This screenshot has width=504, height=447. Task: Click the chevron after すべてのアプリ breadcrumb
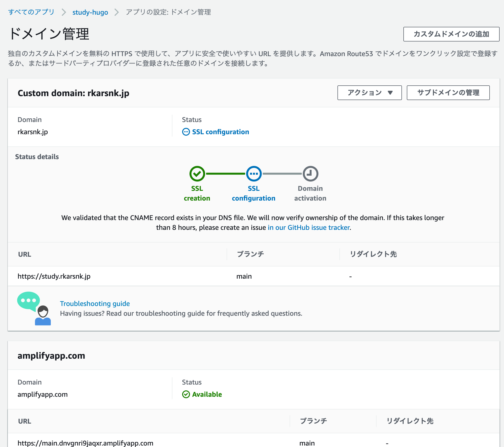[x=64, y=12]
